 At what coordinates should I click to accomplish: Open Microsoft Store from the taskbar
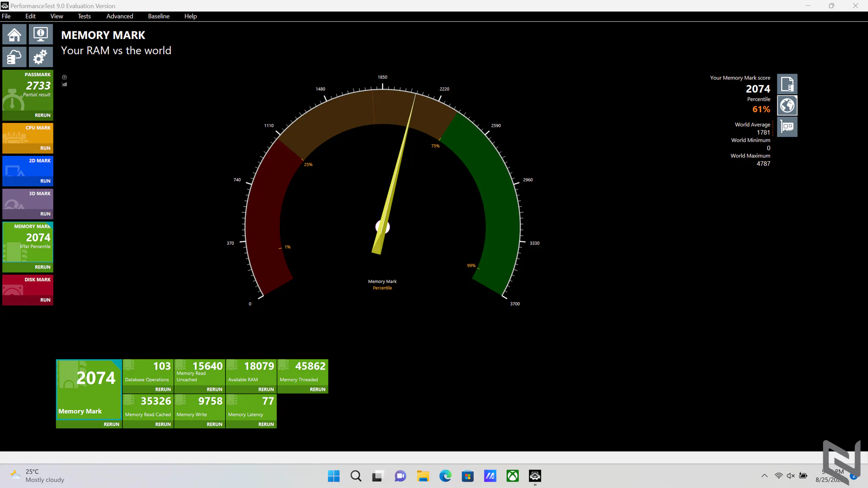click(x=468, y=476)
